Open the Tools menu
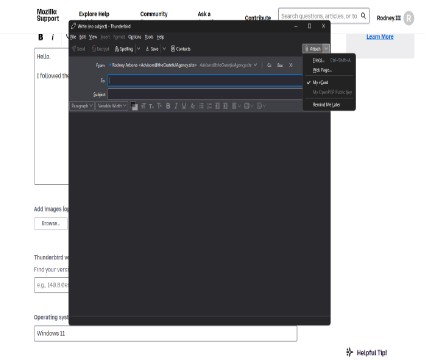This screenshot has width=425, height=361. click(x=149, y=37)
